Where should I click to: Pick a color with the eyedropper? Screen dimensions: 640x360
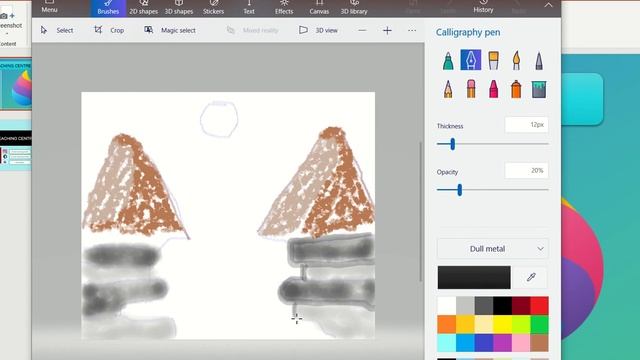(x=531, y=277)
